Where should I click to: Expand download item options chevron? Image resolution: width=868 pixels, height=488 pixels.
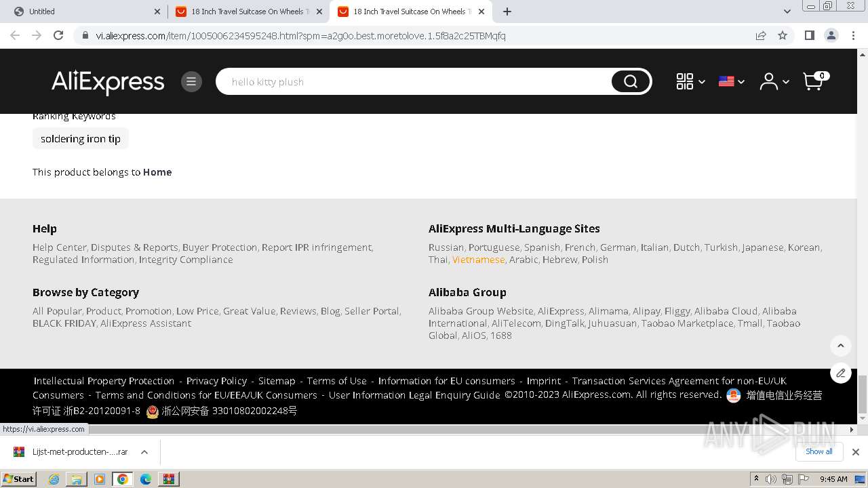tap(144, 452)
